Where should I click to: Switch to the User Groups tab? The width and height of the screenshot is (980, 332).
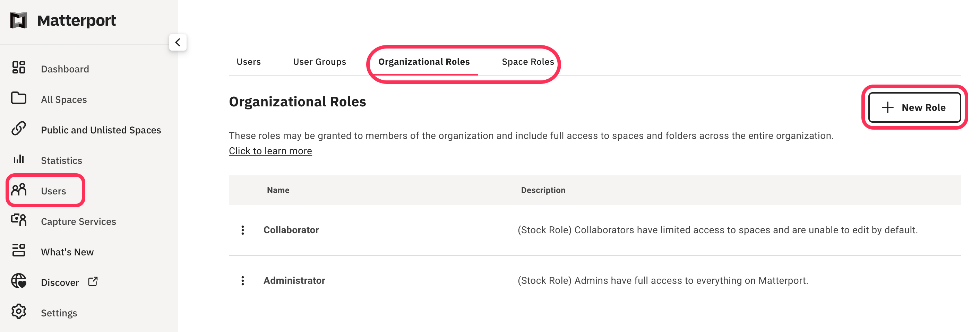coord(319,61)
